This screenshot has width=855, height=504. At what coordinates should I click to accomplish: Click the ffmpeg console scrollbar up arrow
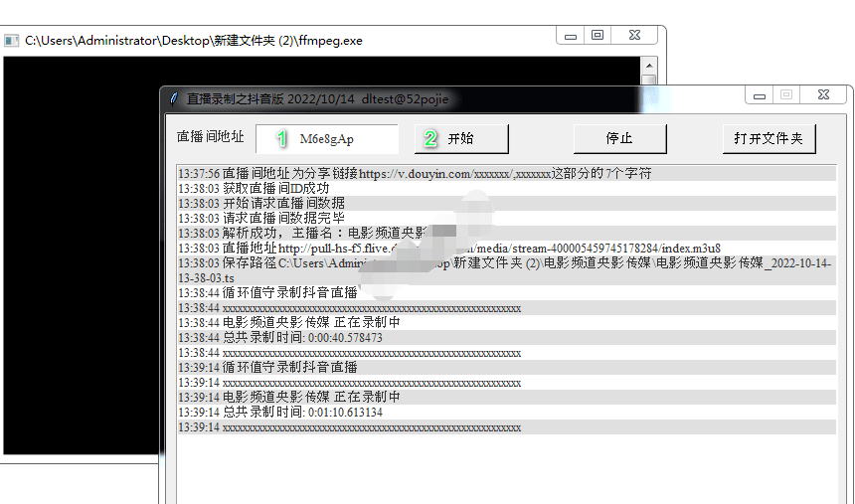click(x=648, y=65)
